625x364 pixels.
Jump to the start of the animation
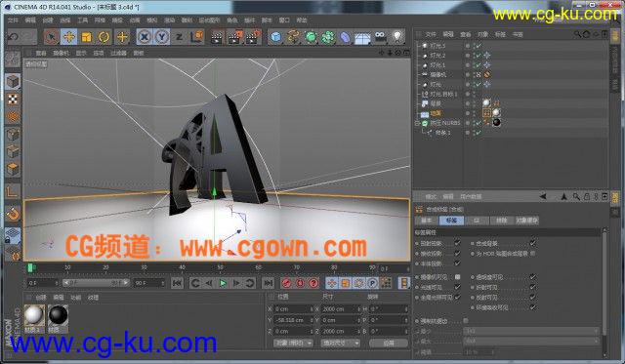tap(177, 283)
